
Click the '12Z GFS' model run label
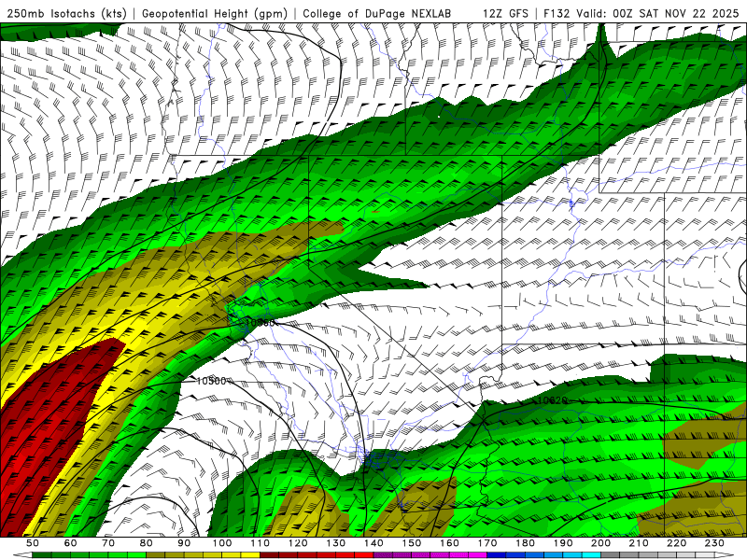(505, 13)
